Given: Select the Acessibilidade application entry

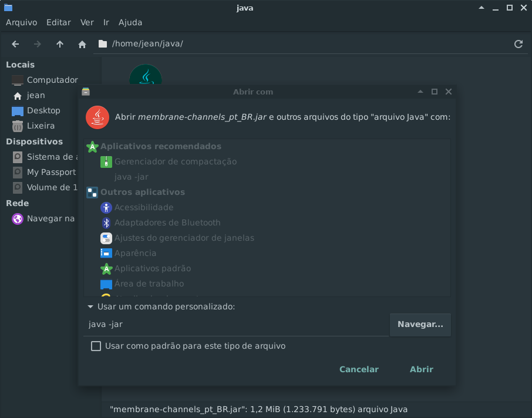Looking at the screenshot, I should pyautogui.click(x=144, y=207).
